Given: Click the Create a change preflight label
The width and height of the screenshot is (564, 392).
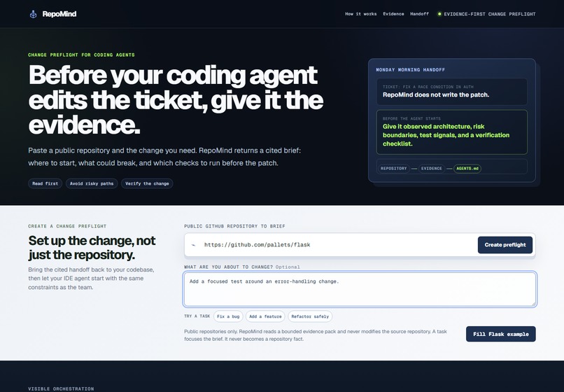Looking at the screenshot, I should coord(67,226).
